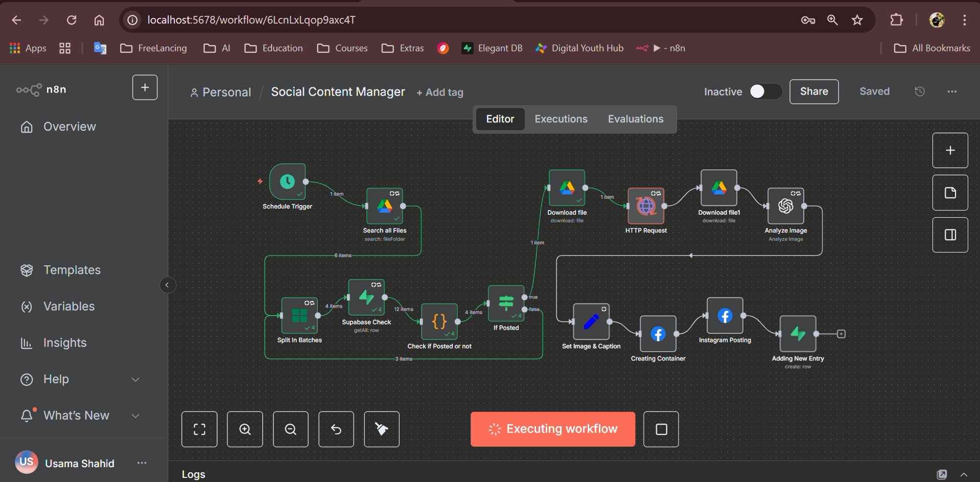Zoom out on the canvas

[x=291, y=429]
